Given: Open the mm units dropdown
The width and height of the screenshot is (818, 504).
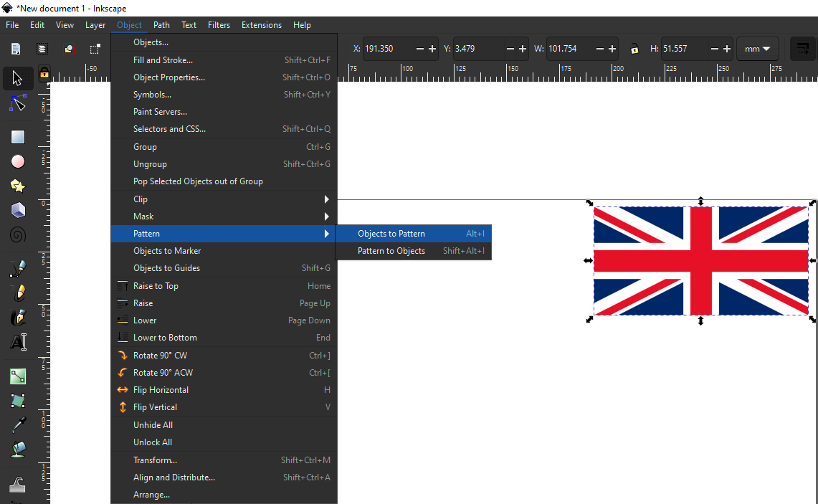Looking at the screenshot, I should pos(758,49).
